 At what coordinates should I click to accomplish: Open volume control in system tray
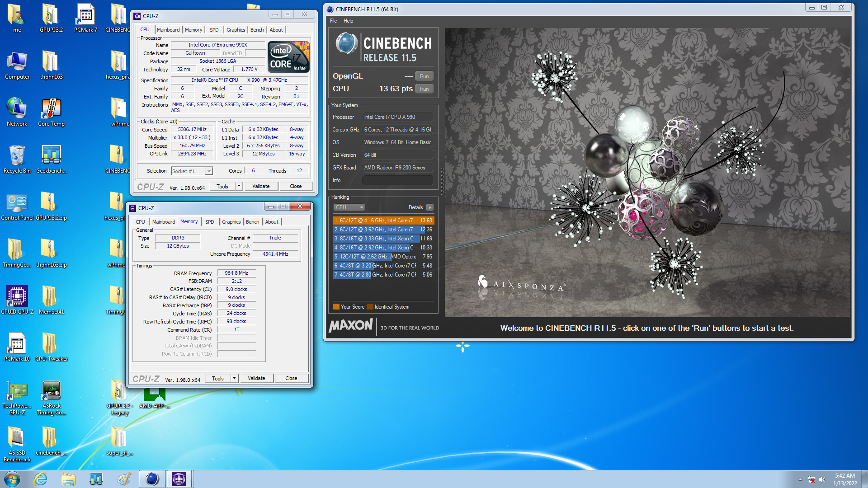pyautogui.click(x=822, y=479)
